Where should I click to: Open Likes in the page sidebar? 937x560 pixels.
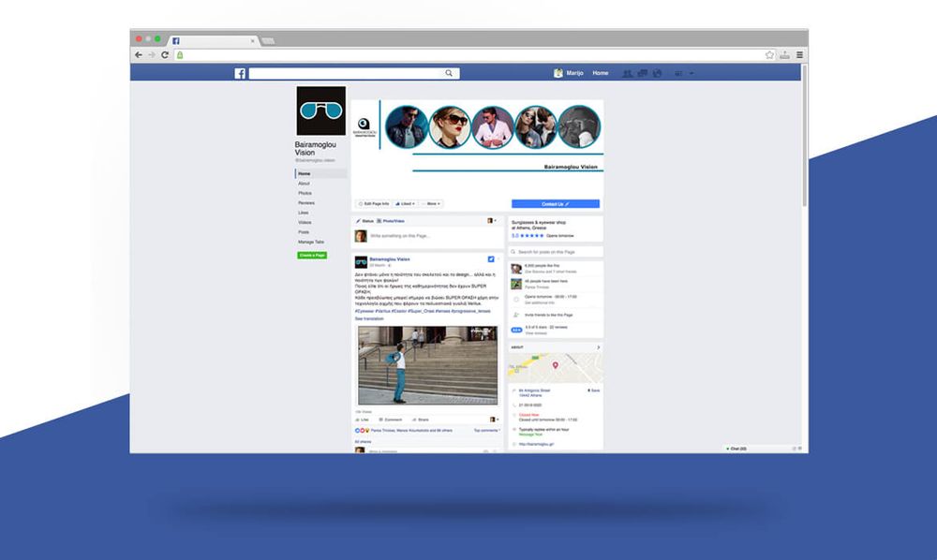(304, 213)
